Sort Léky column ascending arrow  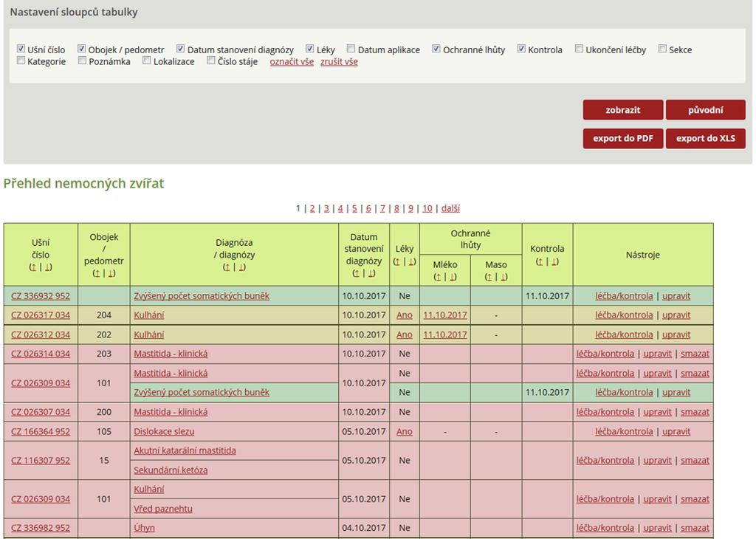point(397,262)
